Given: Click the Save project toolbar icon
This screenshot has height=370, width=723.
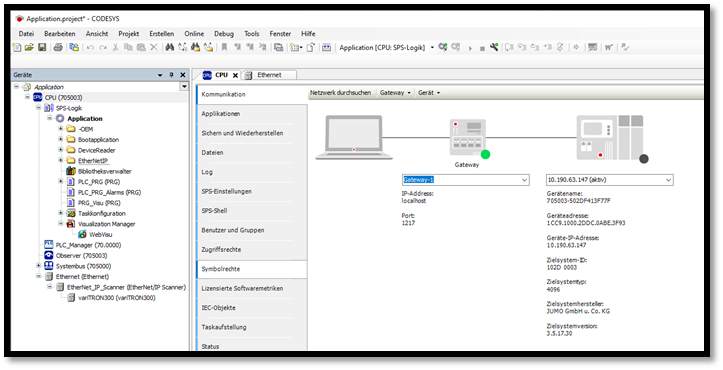Looking at the screenshot, I should pyautogui.click(x=42, y=47).
